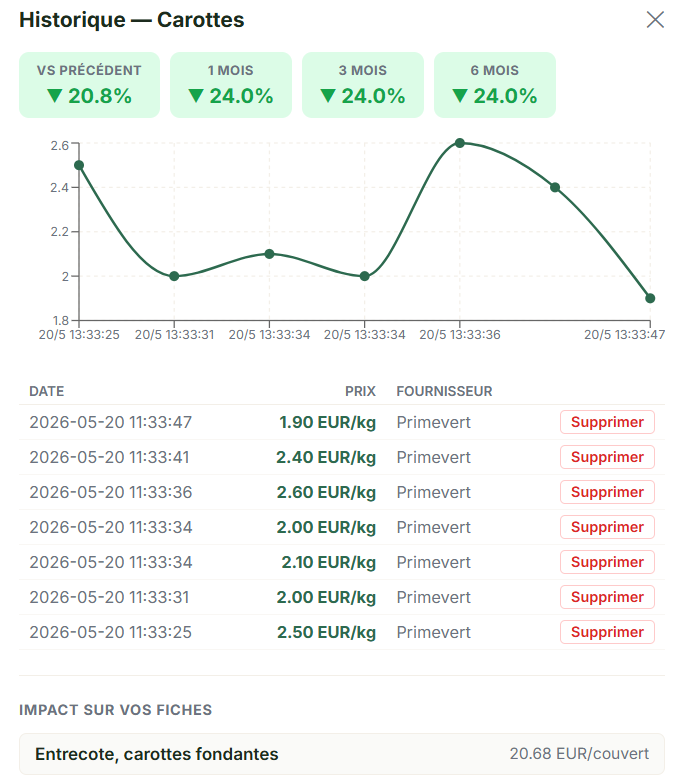Delete the 2.10 EUR/kg price entry
The image size is (688, 776).
click(x=607, y=562)
